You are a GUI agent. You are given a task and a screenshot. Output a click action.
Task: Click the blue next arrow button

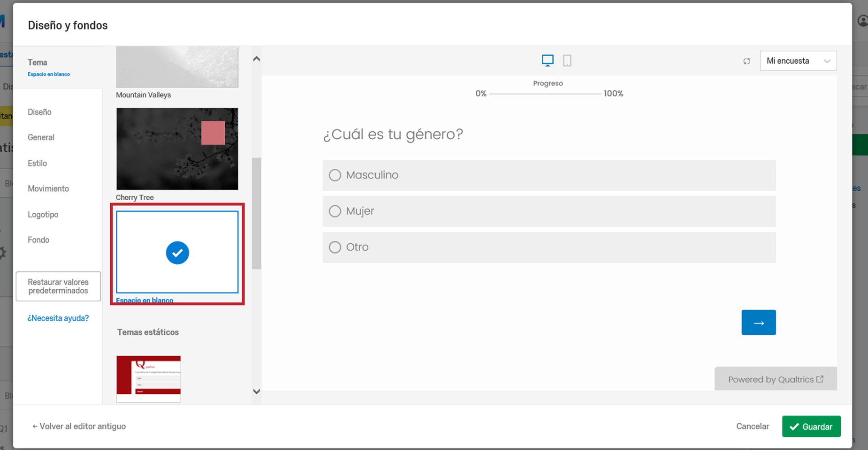point(759,322)
